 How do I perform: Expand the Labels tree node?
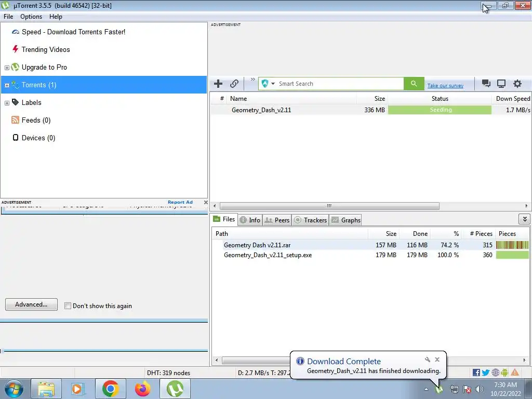coord(7,103)
